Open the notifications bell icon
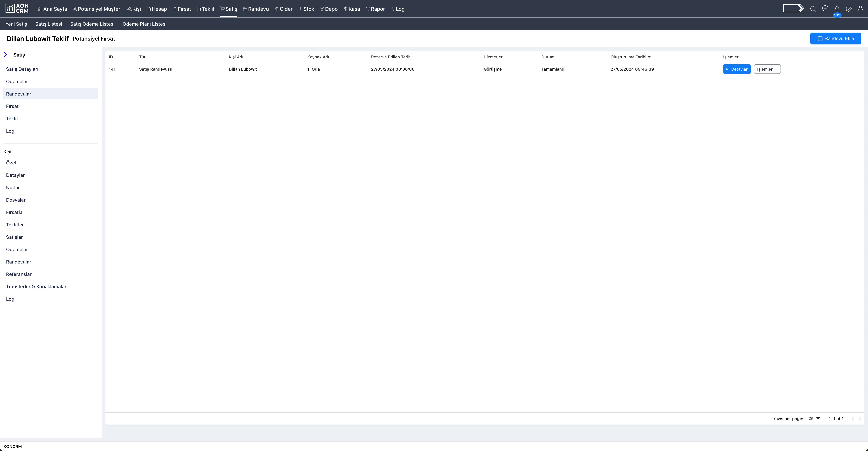Image resolution: width=868 pixels, height=451 pixels. tap(837, 9)
